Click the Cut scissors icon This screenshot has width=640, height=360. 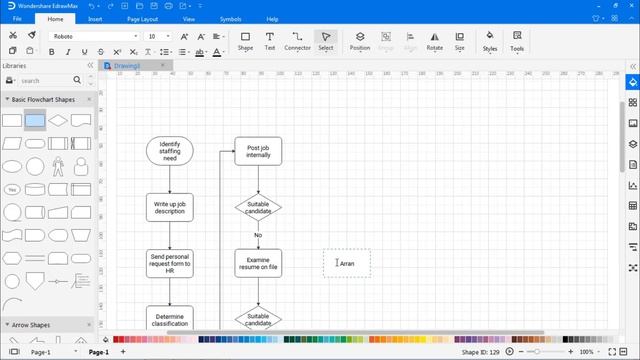(x=13, y=36)
